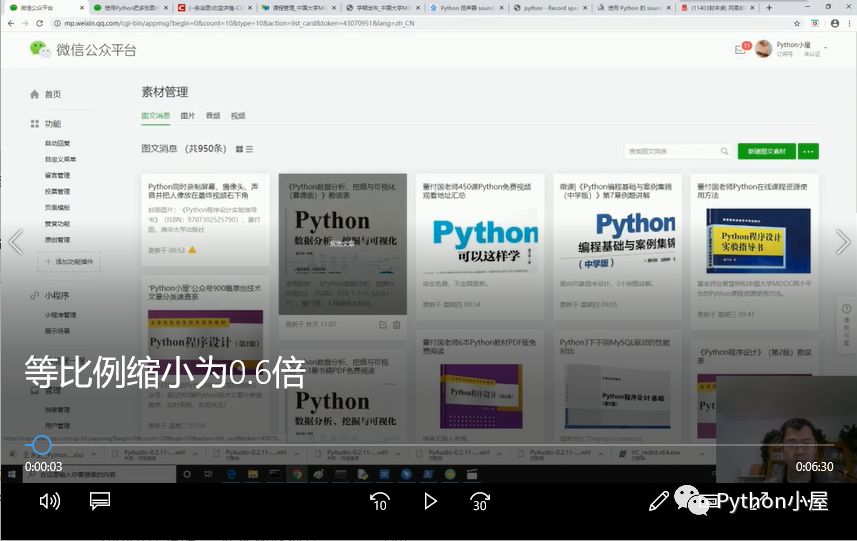857x541 pixels.
Task: Switch to the python - Record browser tab
Action: [x=548, y=8]
